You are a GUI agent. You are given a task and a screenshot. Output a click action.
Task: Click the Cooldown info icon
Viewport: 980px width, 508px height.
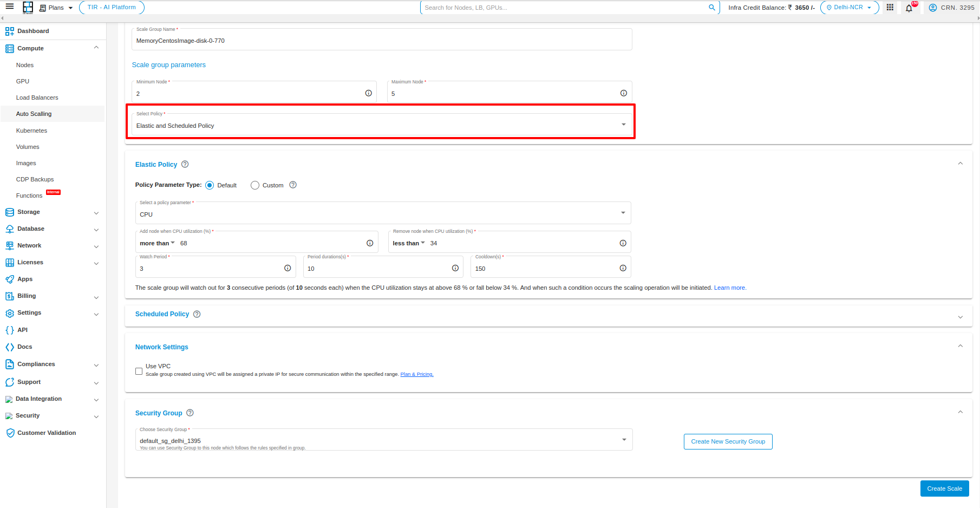(623, 268)
